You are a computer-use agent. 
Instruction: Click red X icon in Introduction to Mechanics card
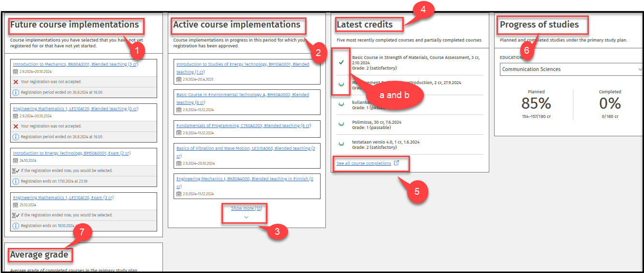[16, 82]
